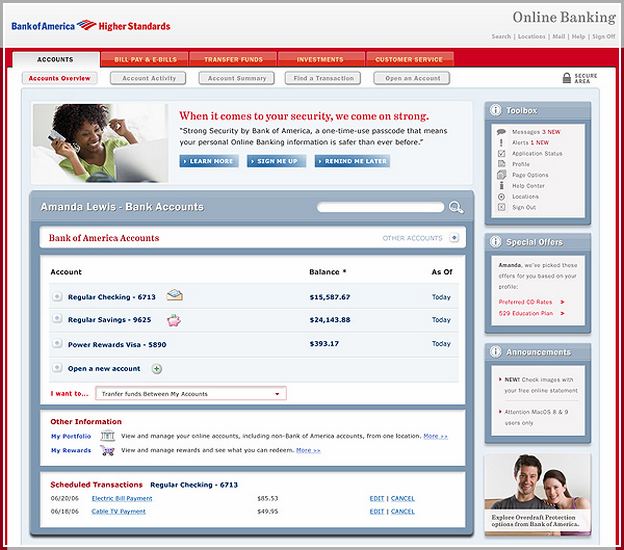Click the Help Center info icon
Screen dimensions: 624x550
click(x=501, y=185)
